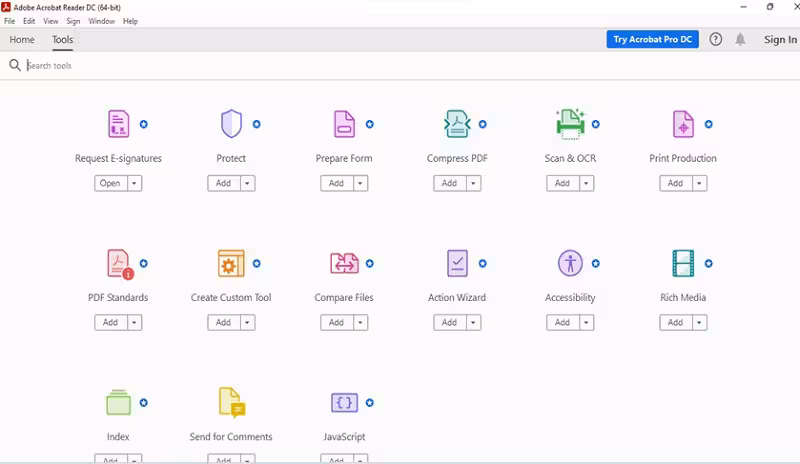Image resolution: width=800 pixels, height=464 pixels.
Task: Open the Help menu
Action: [x=131, y=21]
